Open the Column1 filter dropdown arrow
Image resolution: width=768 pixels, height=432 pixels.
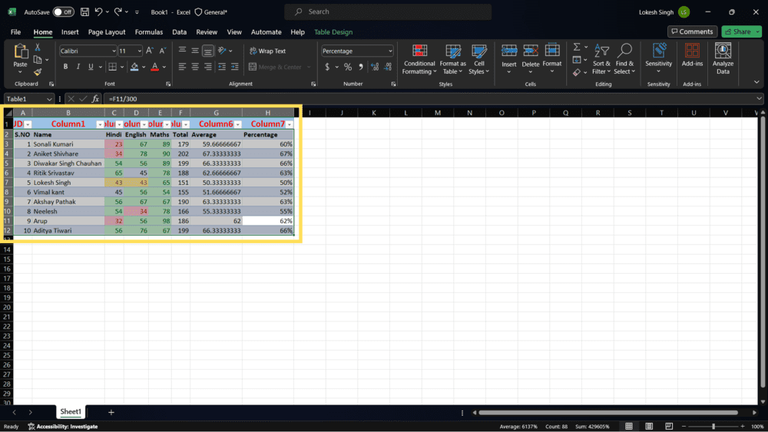pos(100,124)
